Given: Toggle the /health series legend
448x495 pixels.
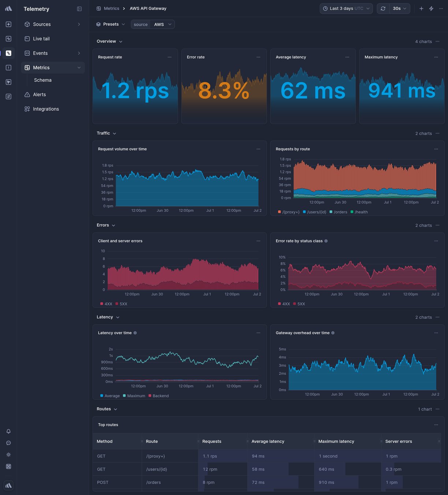Looking at the screenshot, I should pyautogui.click(x=359, y=212).
